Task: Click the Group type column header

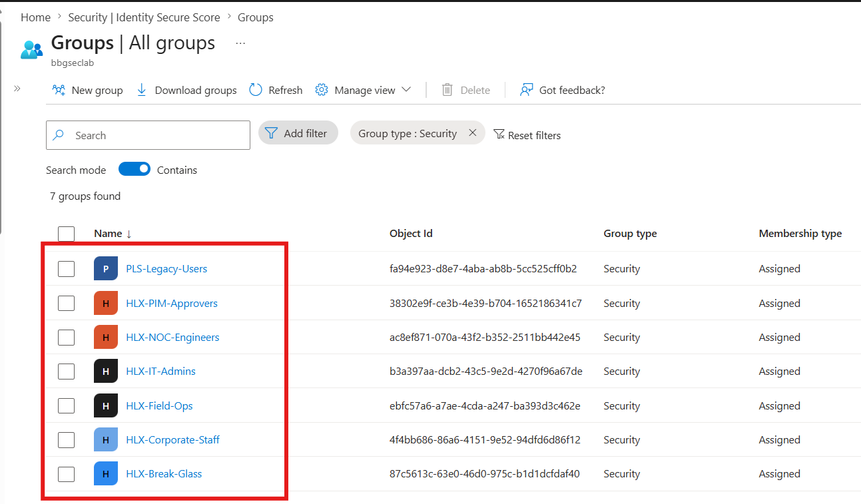Action: point(630,233)
